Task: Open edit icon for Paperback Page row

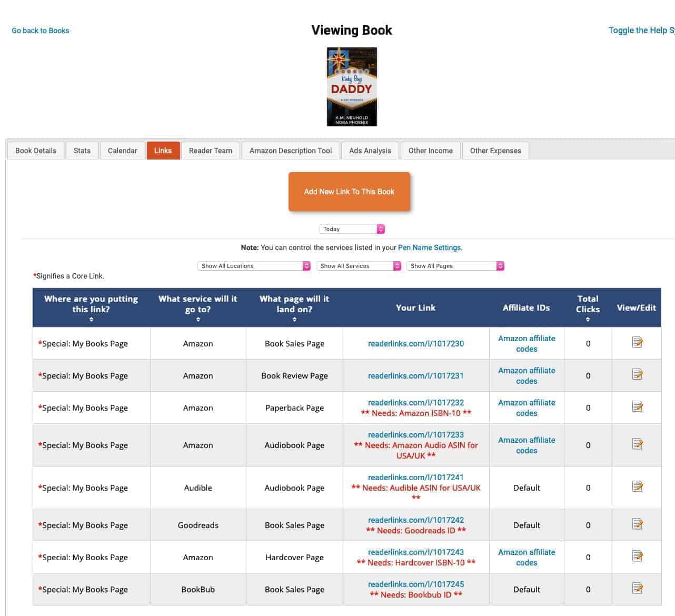Action: [637, 407]
